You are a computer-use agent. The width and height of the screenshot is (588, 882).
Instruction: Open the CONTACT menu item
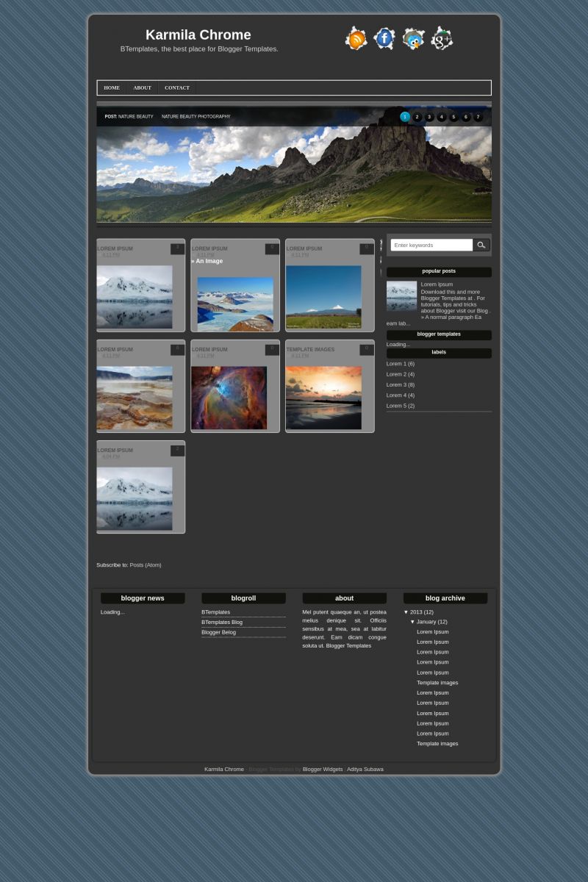[x=177, y=87]
